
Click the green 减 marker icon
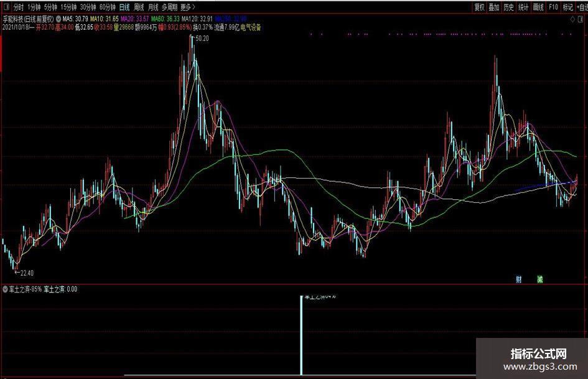pos(540,279)
